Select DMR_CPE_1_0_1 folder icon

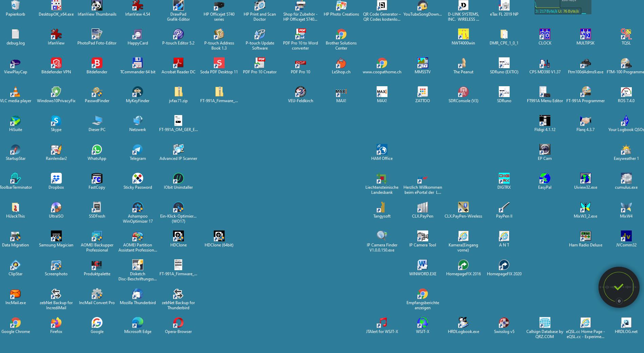[x=504, y=34]
